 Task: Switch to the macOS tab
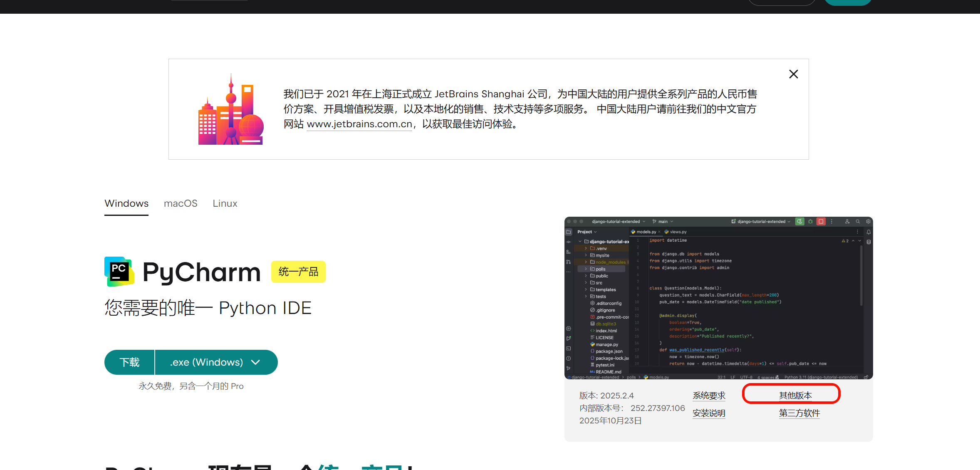point(181,204)
